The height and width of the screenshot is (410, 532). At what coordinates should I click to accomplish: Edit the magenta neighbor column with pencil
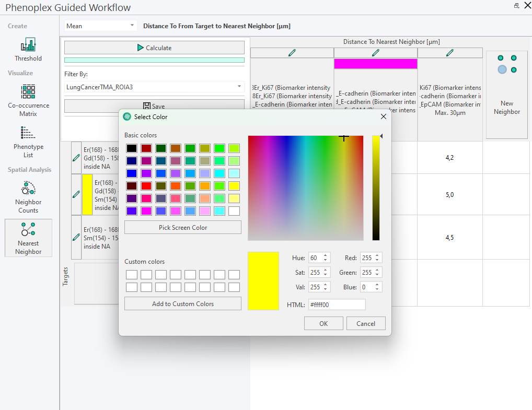[x=375, y=53]
